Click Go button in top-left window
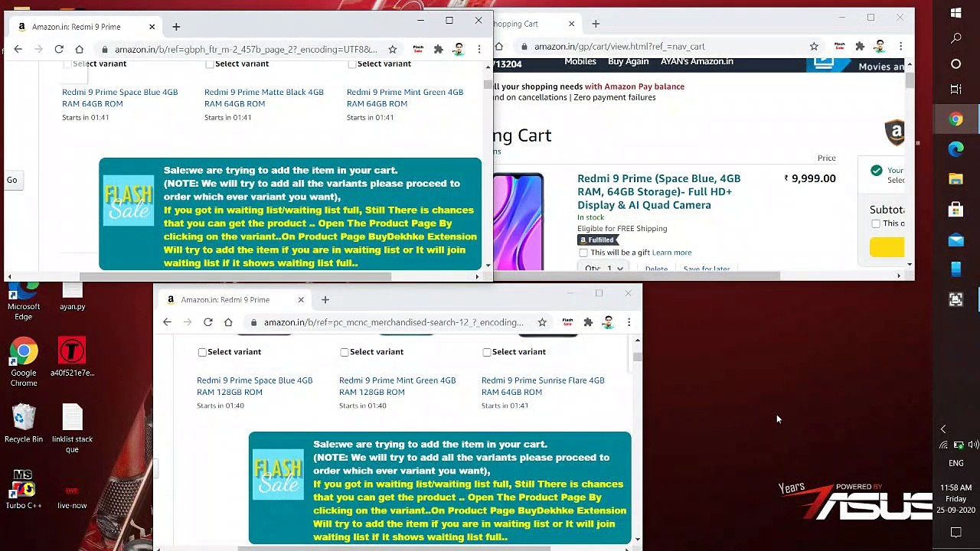Image resolution: width=980 pixels, height=551 pixels. [x=11, y=180]
